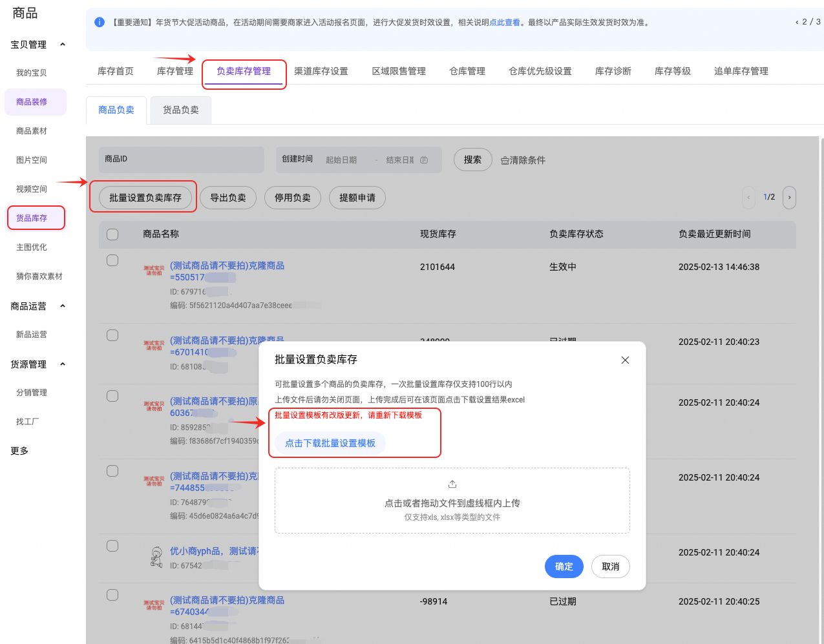Open thumbnail of 优小商yph品 product
The width and height of the screenshot is (824, 644).
(x=156, y=557)
